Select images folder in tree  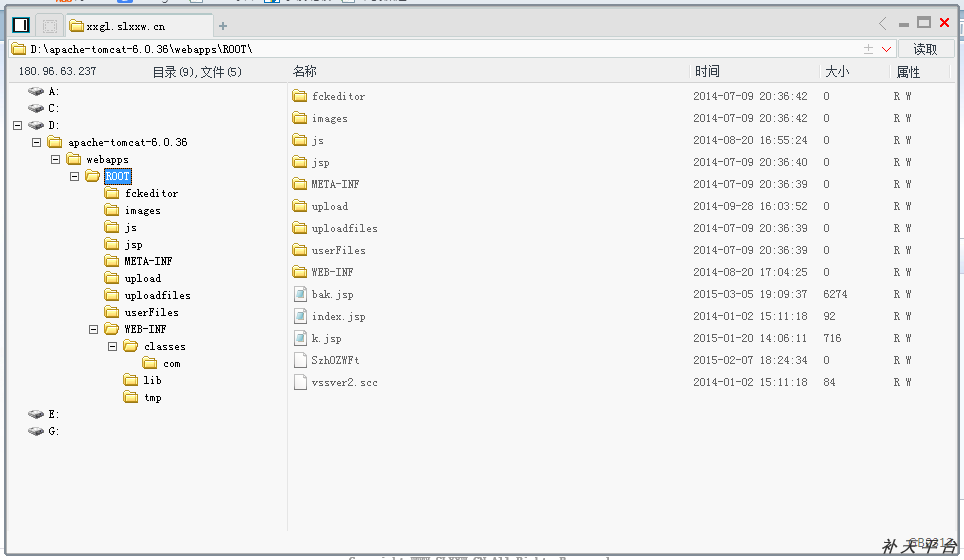143,211
